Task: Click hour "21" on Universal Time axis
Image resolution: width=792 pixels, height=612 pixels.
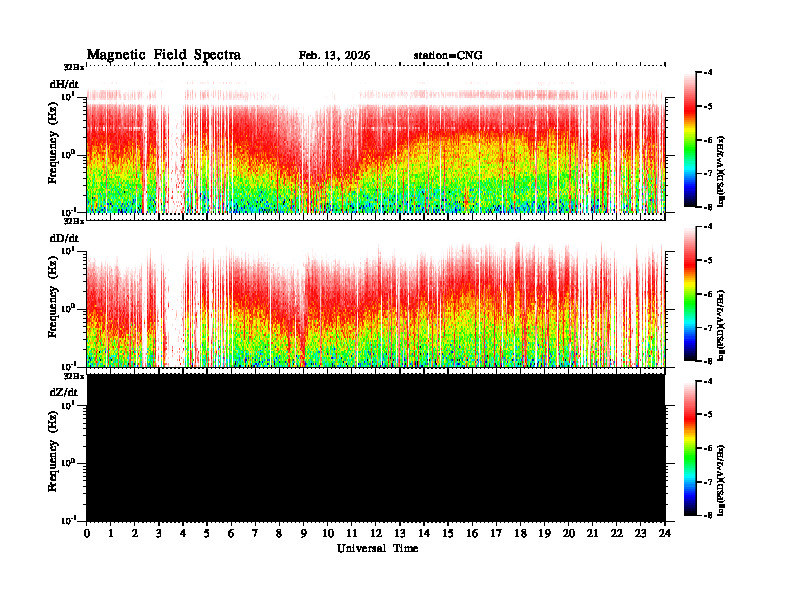Action: (x=593, y=534)
